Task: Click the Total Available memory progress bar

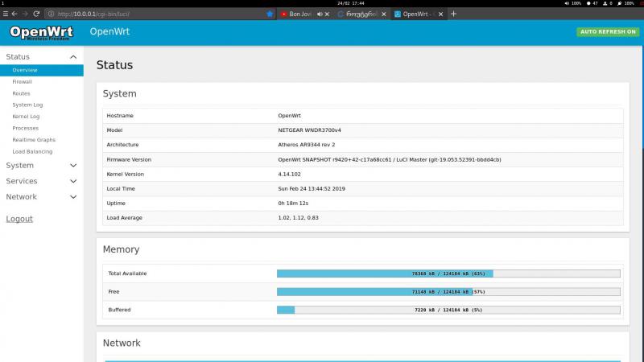Action: [x=448, y=274]
